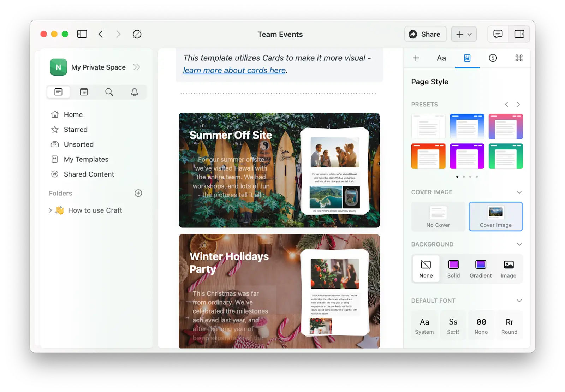Screen dimensions: 565x392
Task: Collapse the Default Font section
Action: pyautogui.click(x=519, y=301)
